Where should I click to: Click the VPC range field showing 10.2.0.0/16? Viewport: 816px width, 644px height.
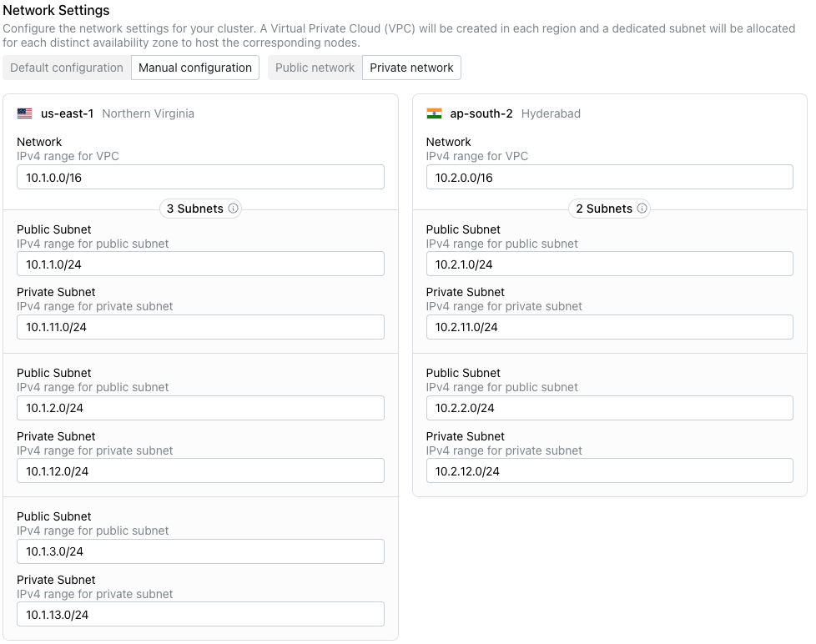[x=609, y=177]
